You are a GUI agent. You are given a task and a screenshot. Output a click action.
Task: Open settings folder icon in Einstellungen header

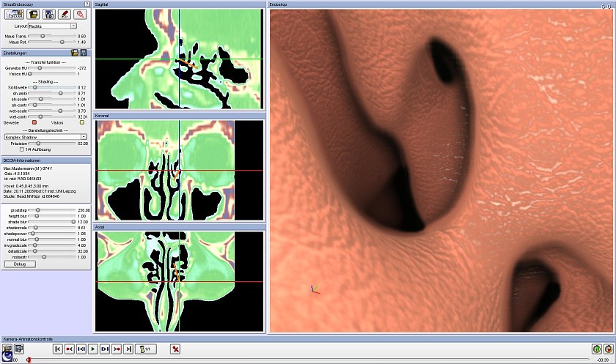coord(75,53)
